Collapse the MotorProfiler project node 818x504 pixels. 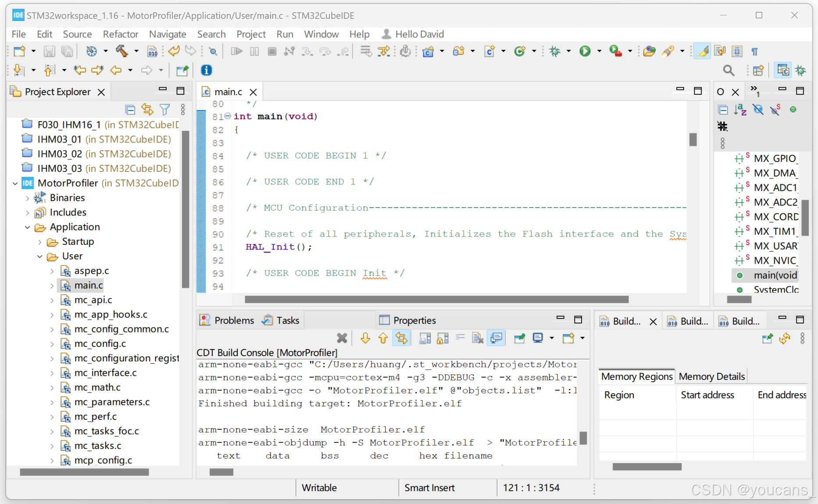click(15, 183)
